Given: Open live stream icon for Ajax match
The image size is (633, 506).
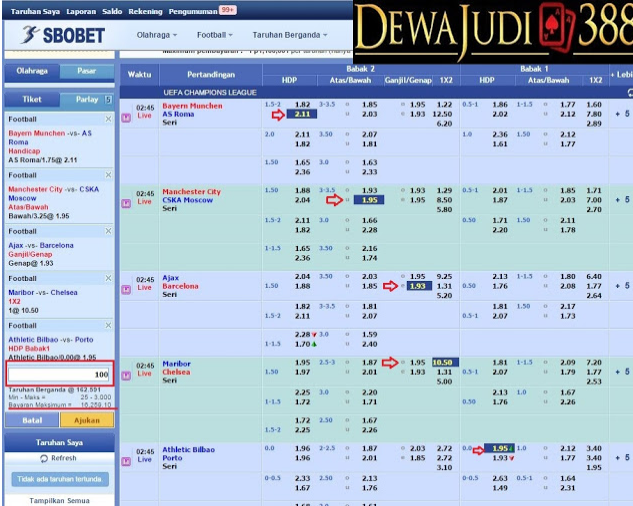Looking at the screenshot, I should pyautogui.click(x=126, y=289).
